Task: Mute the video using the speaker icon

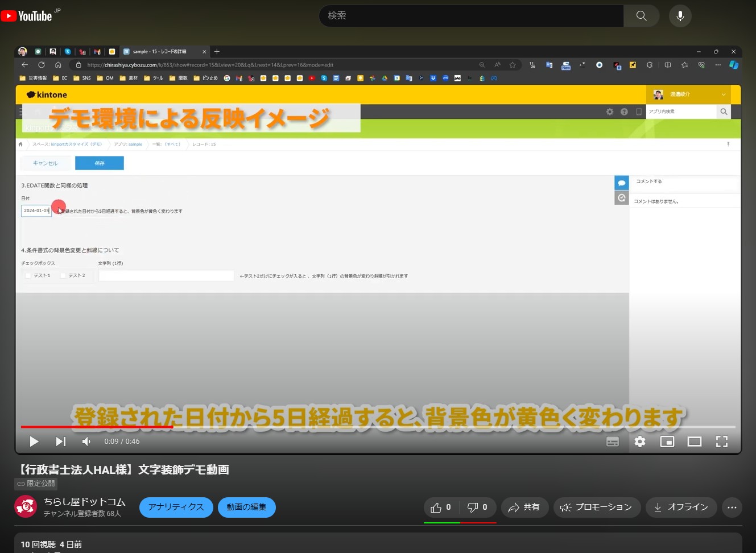Action: click(x=86, y=441)
